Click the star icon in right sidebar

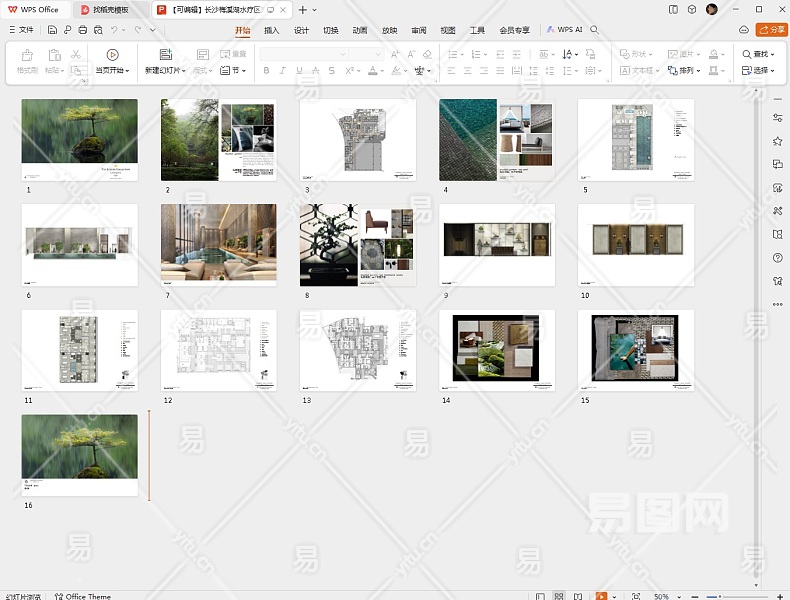tap(777, 141)
